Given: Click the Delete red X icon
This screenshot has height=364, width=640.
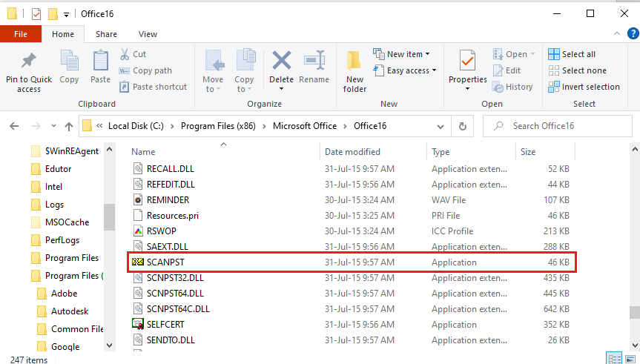Looking at the screenshot, I should click(282, 60).
